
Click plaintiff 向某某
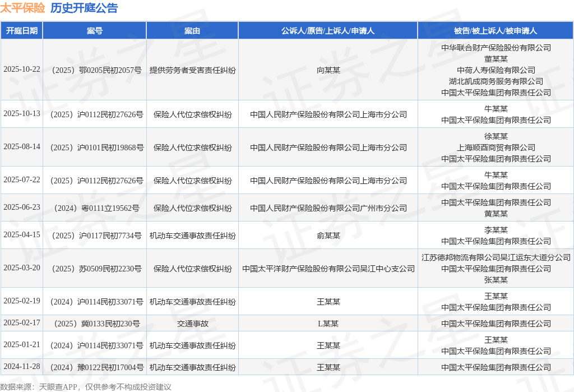tap(328, 70)
